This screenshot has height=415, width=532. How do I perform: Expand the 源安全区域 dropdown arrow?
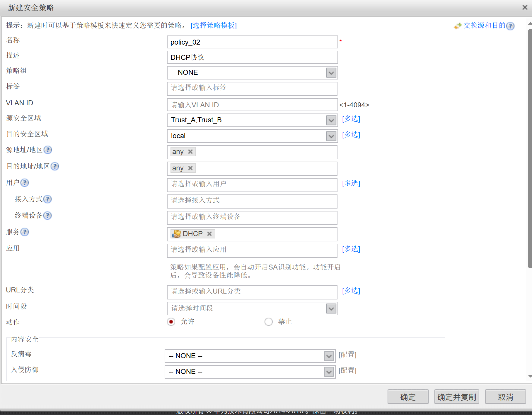click(331, 120)
